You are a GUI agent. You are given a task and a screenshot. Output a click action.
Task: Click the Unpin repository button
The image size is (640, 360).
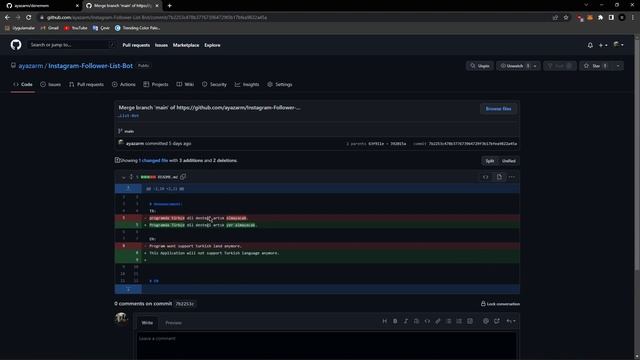coord(480,66)
